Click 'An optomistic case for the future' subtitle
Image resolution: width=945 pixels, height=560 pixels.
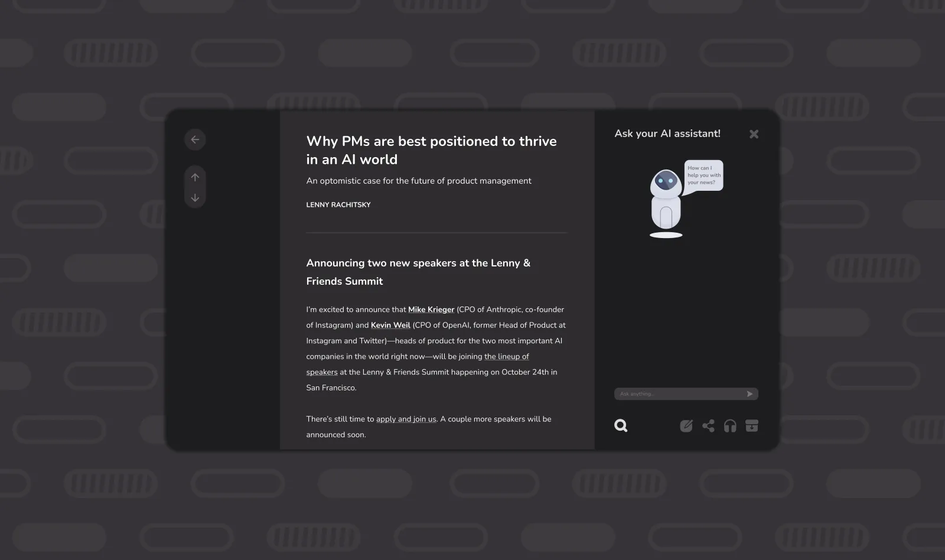(x=419, y=181)
